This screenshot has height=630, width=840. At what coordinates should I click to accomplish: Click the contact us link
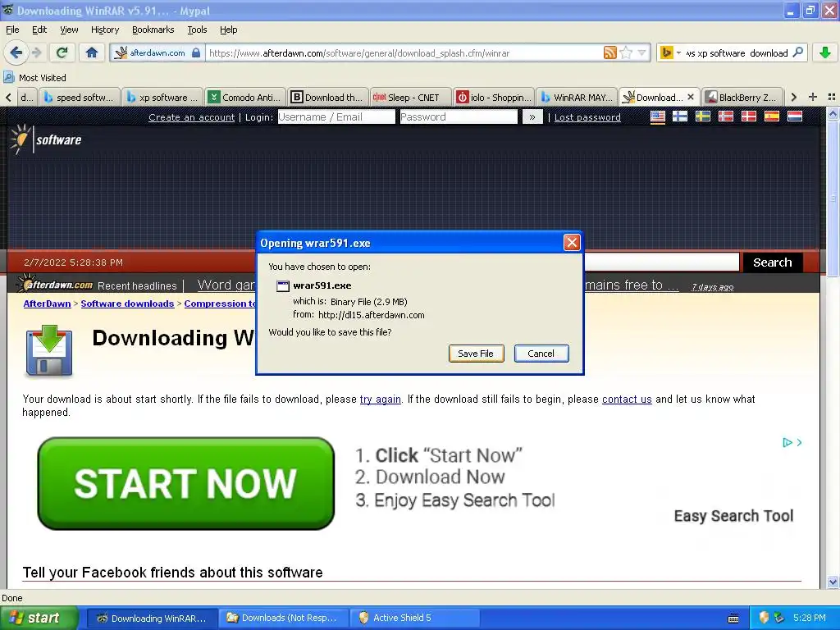pos(627,399)
